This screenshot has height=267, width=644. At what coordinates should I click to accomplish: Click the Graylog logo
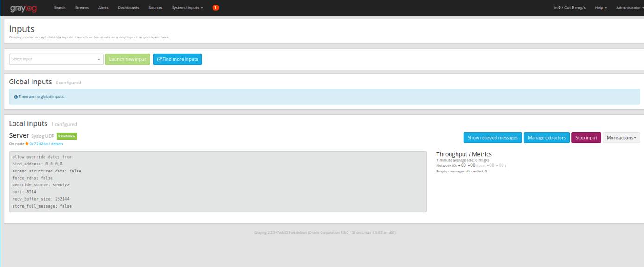(x=22, y=7)
